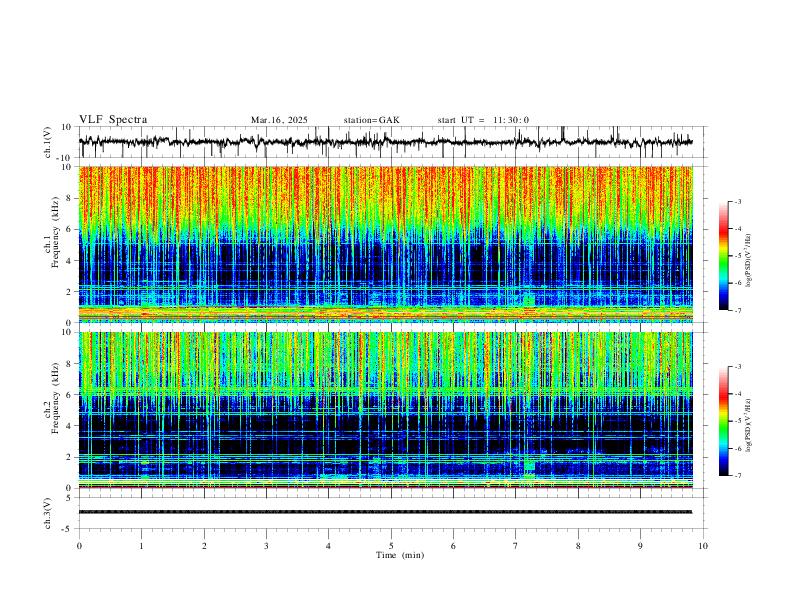Click the 'VLF Spectra' title text

coord(113,120)
